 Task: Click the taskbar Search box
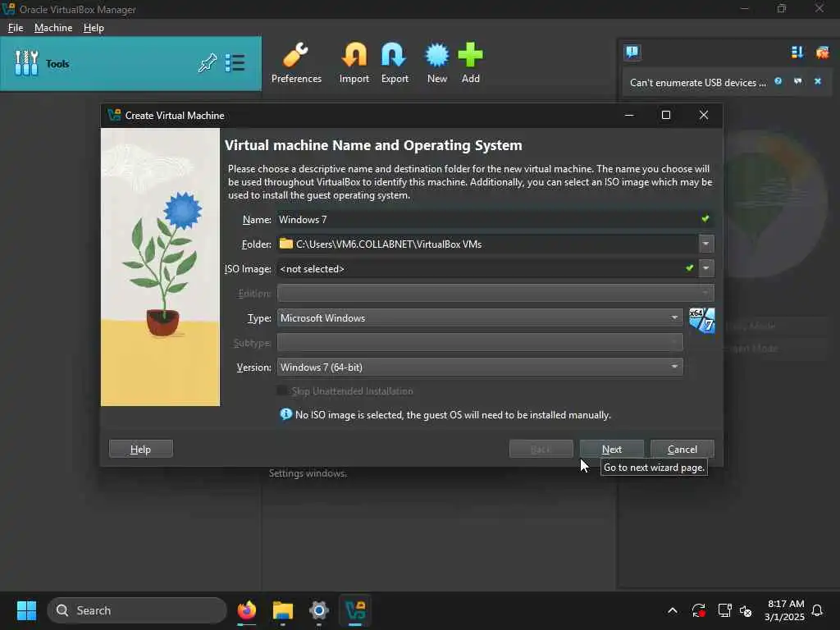(x=137, y=610)
